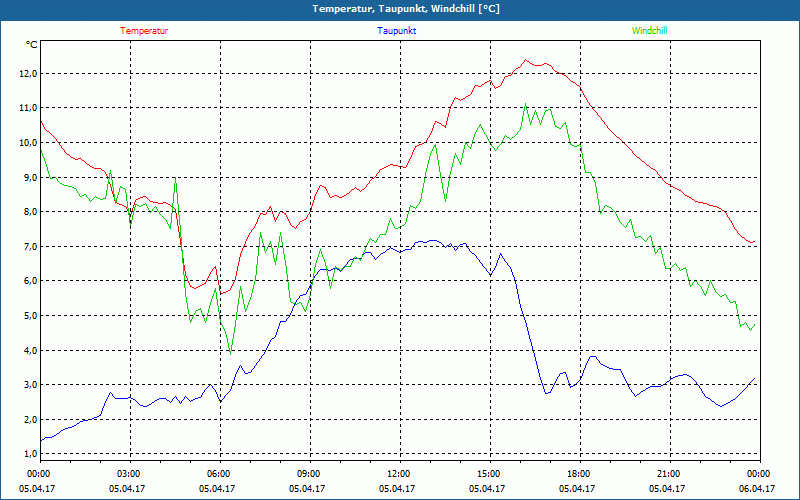This screenshot has height=500, width=800.
Task: Click the 11,0 y-axis value
Action: [x=29, y=108]
